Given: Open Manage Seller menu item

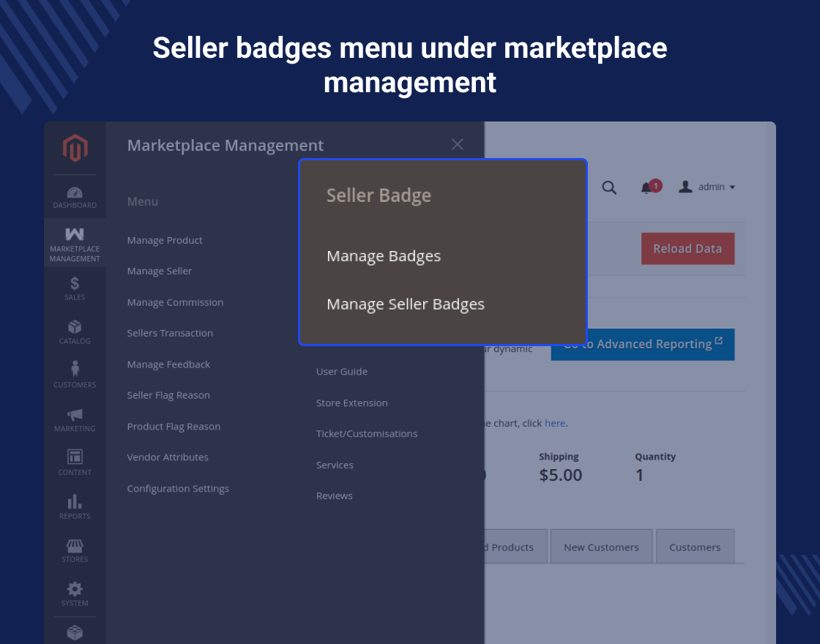Looking at the screenshot, I should tap(160, 272).
